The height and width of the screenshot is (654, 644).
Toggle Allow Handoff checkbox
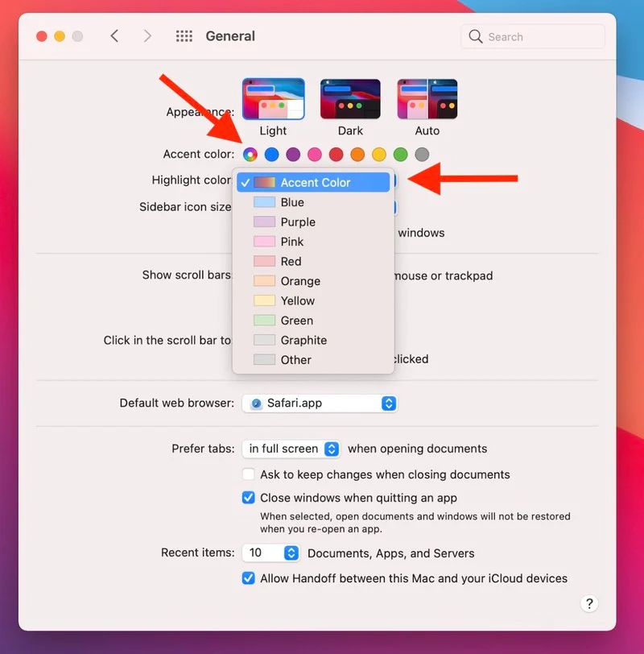tap(249, 578)
